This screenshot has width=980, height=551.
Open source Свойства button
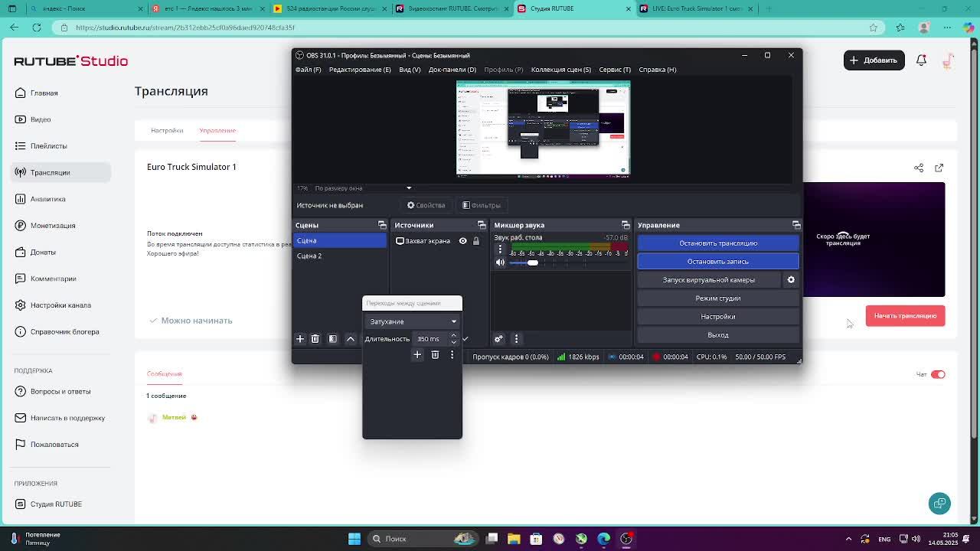(426, 205)
